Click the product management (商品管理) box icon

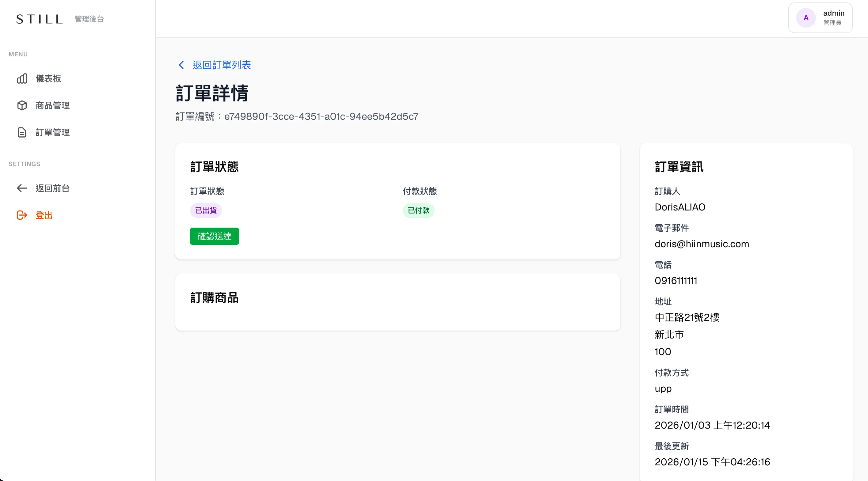pyautogui.click(x=22, y=105)
